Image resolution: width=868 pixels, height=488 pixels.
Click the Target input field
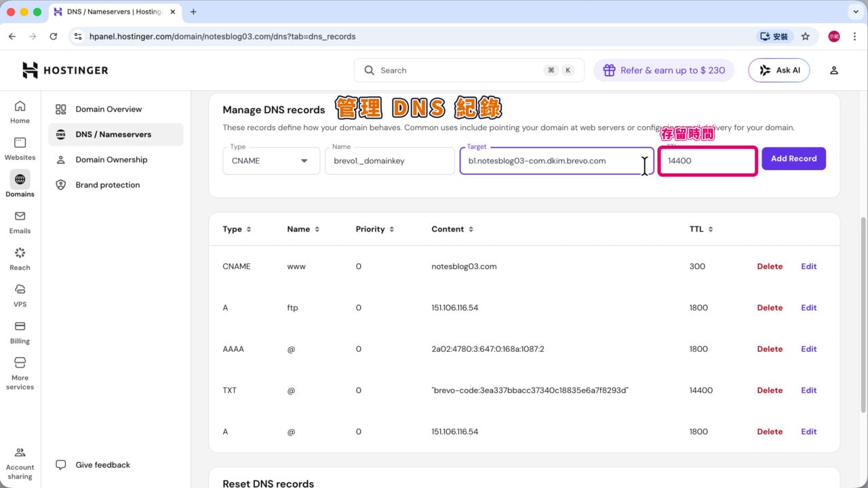(x=557, y=161)
